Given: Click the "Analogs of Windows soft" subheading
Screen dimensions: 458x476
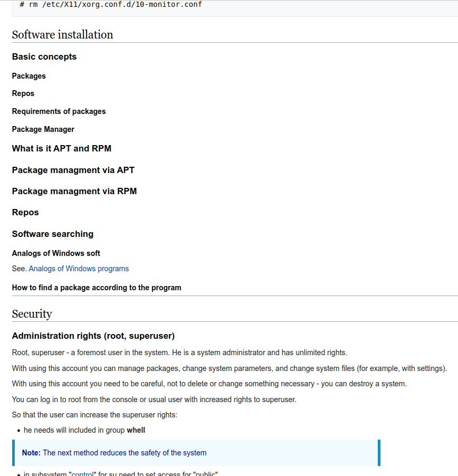Looking at the screenshot, I should (x=56, y=253).
